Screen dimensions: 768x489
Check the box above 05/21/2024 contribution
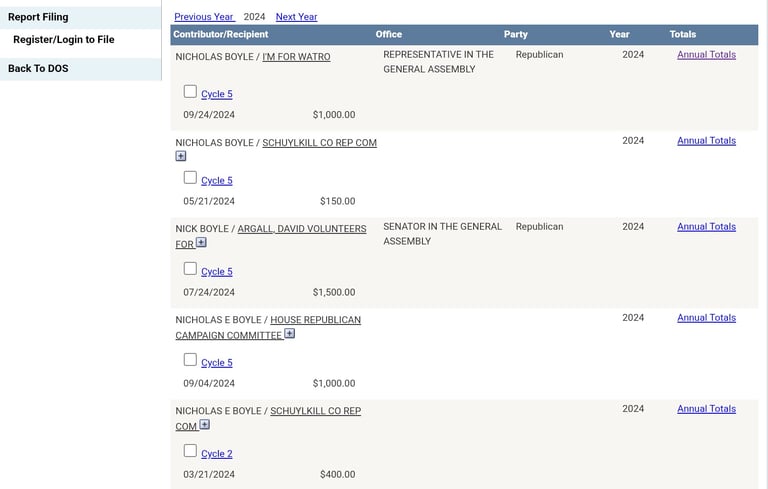point(190,177)
